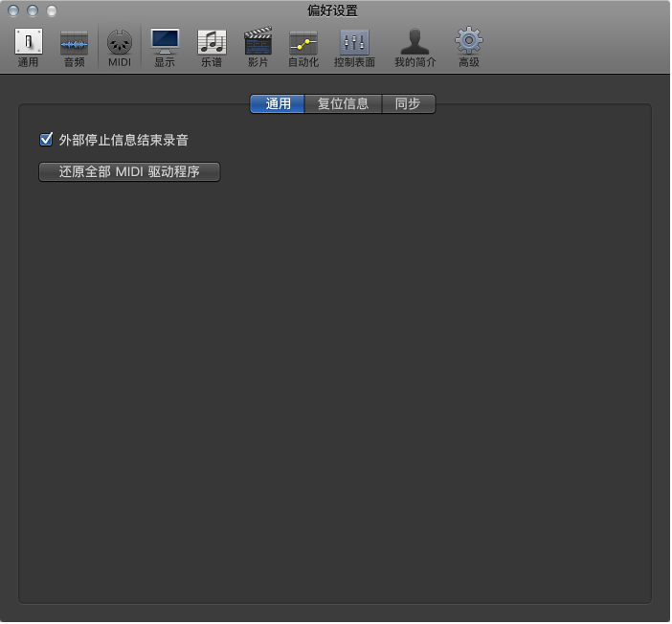The height and width of the screenshot is (624, 672).
Task: Open the 音频 audio preferences
Action: point(74,48)
